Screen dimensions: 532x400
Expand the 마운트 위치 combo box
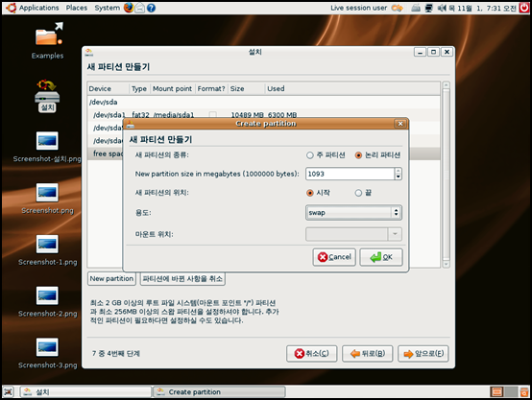[x=353, y=234]
